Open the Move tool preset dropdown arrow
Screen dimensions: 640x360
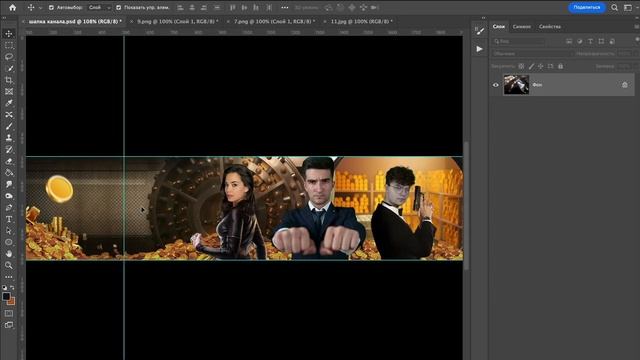40,8
